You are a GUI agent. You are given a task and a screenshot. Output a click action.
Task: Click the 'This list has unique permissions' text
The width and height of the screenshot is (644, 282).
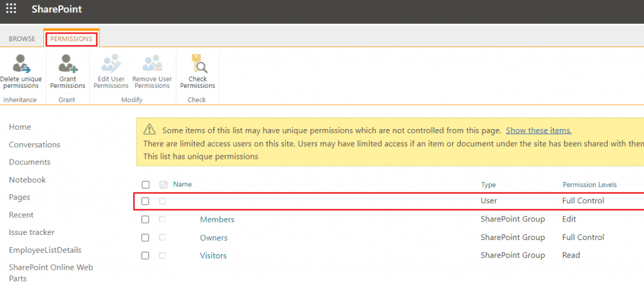[200, 156]
